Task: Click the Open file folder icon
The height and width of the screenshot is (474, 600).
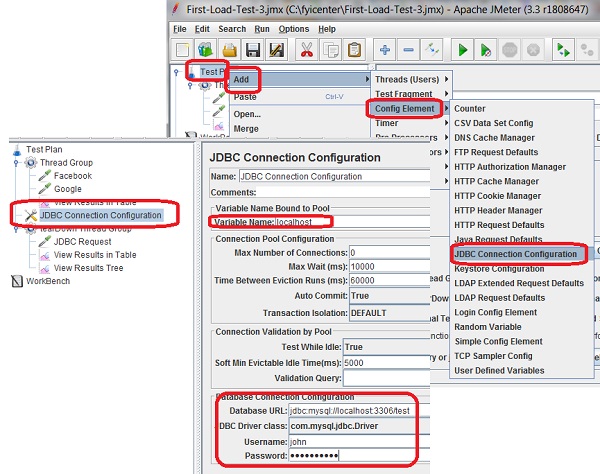Action: [x=230, y=50]
